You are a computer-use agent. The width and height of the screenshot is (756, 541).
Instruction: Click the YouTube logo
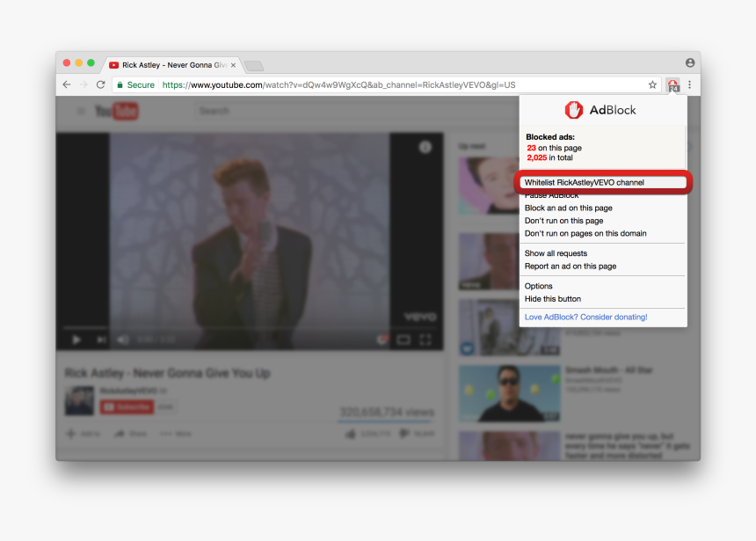[117, 112]
